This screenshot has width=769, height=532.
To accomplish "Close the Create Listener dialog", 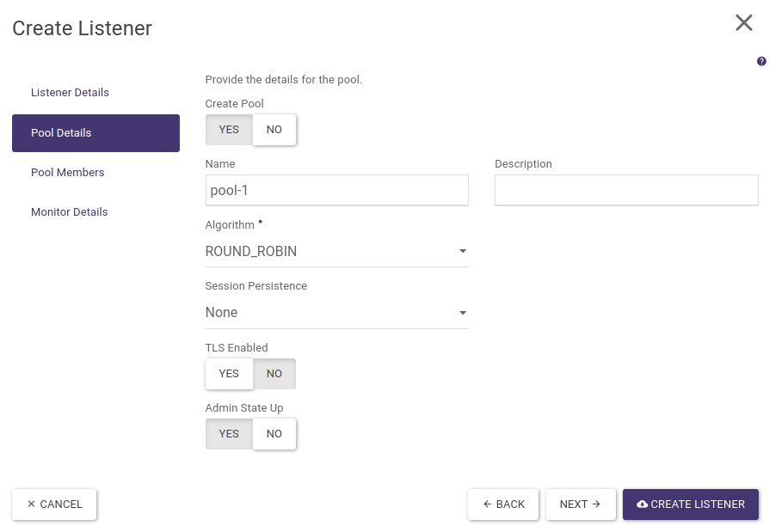I will pos(743,23).
